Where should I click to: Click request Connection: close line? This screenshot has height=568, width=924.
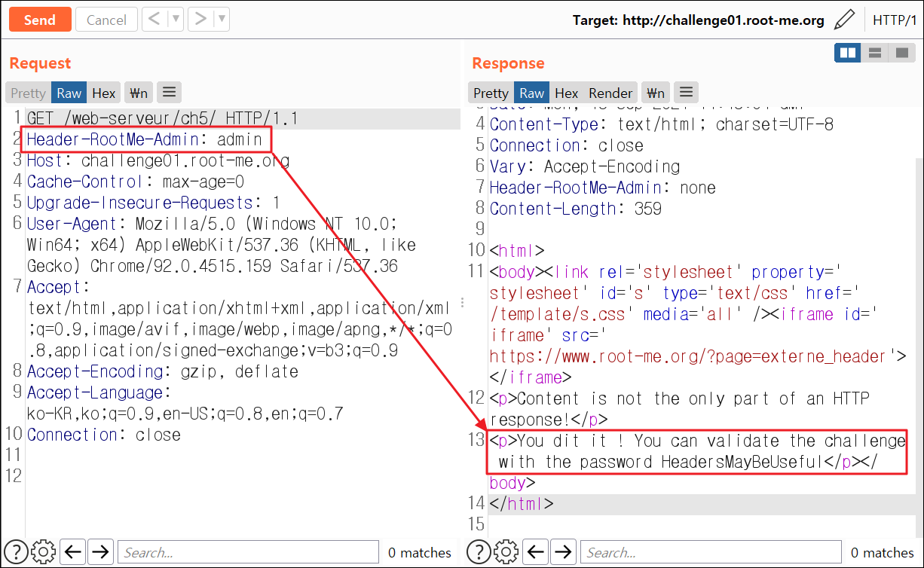click(104, 435)
